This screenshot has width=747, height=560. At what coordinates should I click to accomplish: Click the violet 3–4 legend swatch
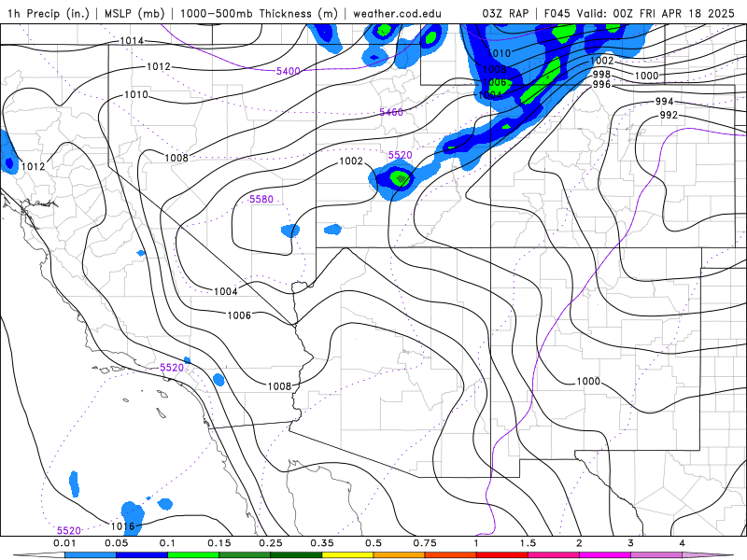pyautogui.click(x=656, y=555)
